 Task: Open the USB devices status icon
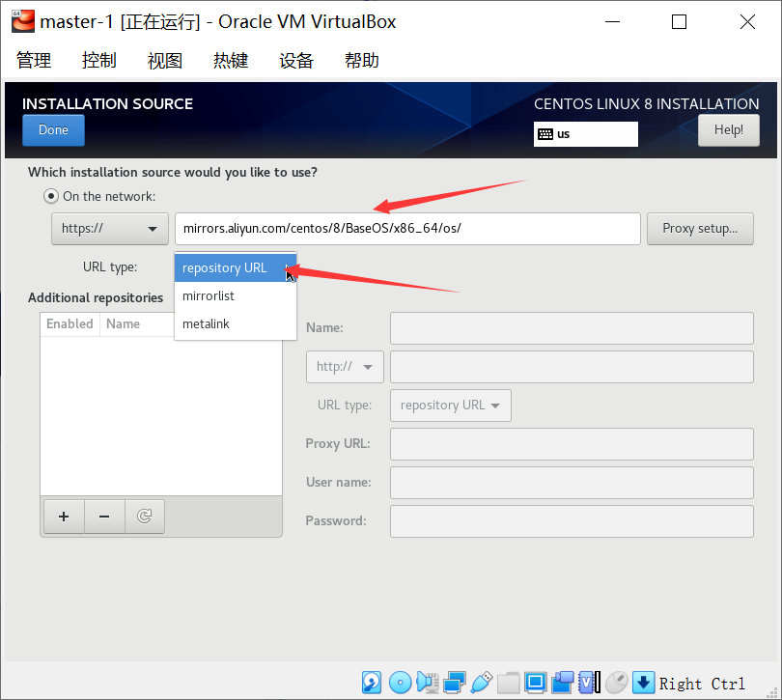[482, 683]
